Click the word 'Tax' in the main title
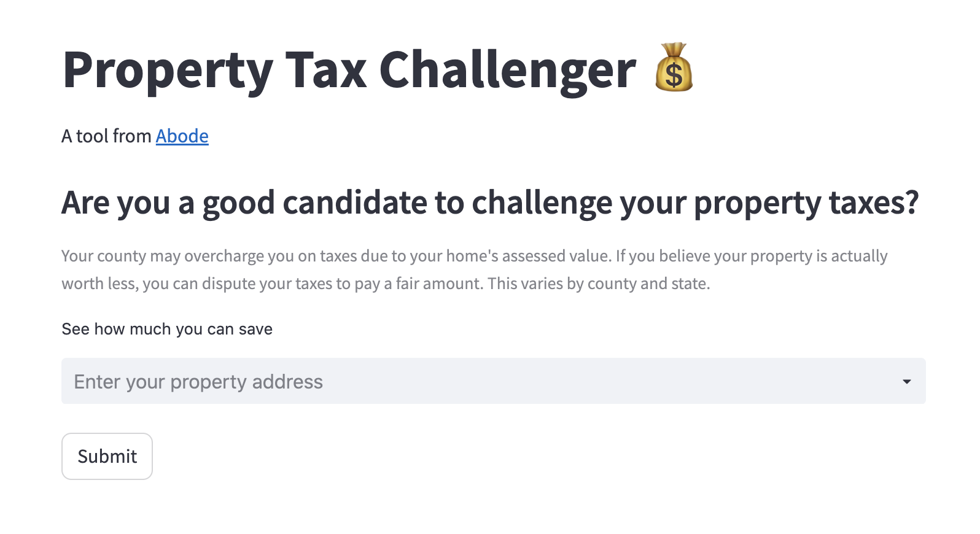The width and height of the screenshot is (980, 534). coord(325,69)
